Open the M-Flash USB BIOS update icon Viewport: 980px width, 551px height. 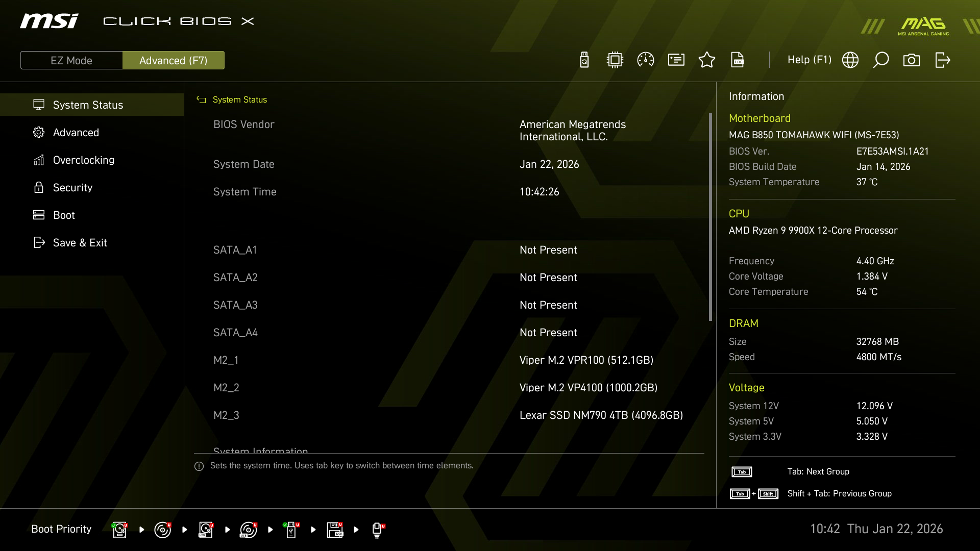[584, 60]
